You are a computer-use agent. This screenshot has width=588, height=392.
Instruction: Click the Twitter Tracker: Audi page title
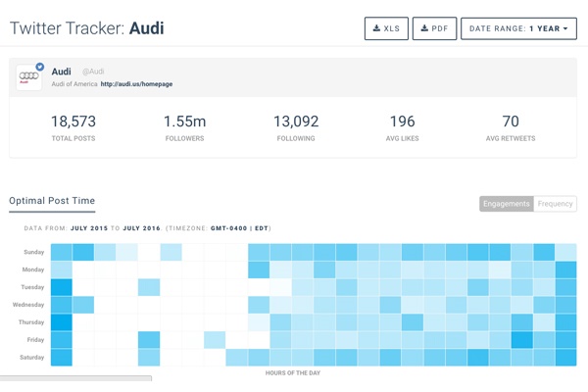[x=86, y=28]
